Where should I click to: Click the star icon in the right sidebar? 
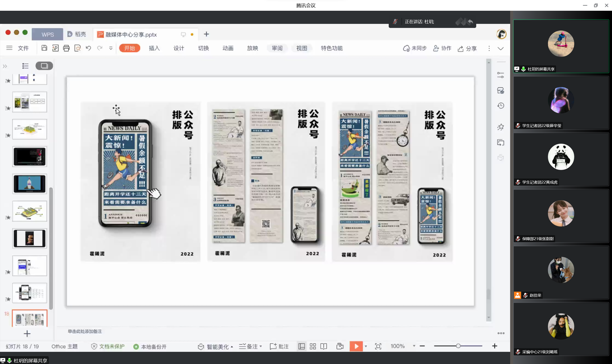tap(501, 127)
